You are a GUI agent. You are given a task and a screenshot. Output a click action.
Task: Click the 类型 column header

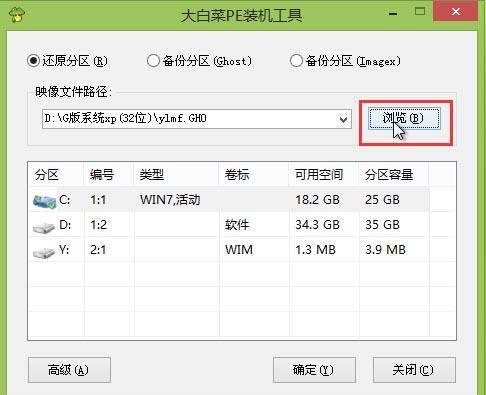[x=176, y=175]
